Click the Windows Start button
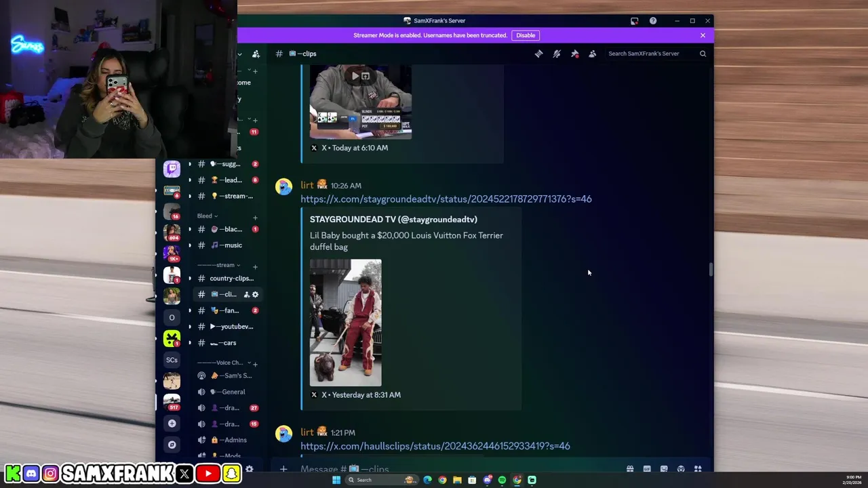This screenshot has height=488, width=868. click(336, 480)
